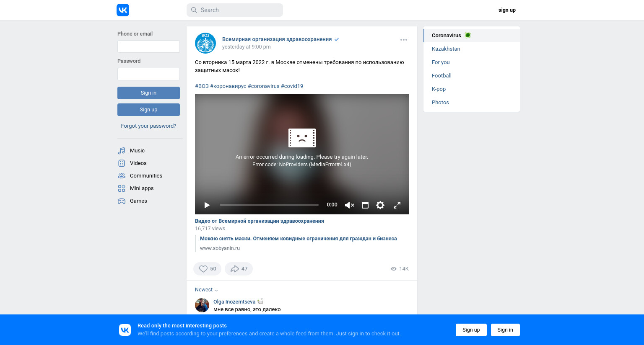Play the video

click(x=207, y=205)
